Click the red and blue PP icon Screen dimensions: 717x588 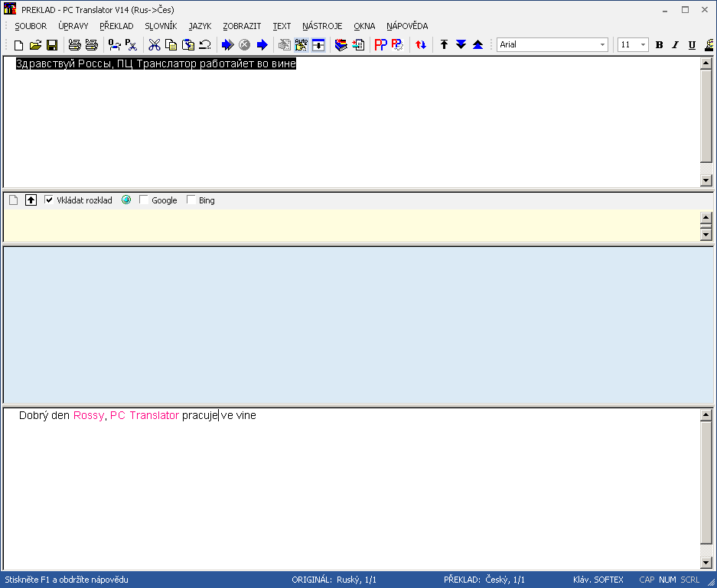point(380,45)
